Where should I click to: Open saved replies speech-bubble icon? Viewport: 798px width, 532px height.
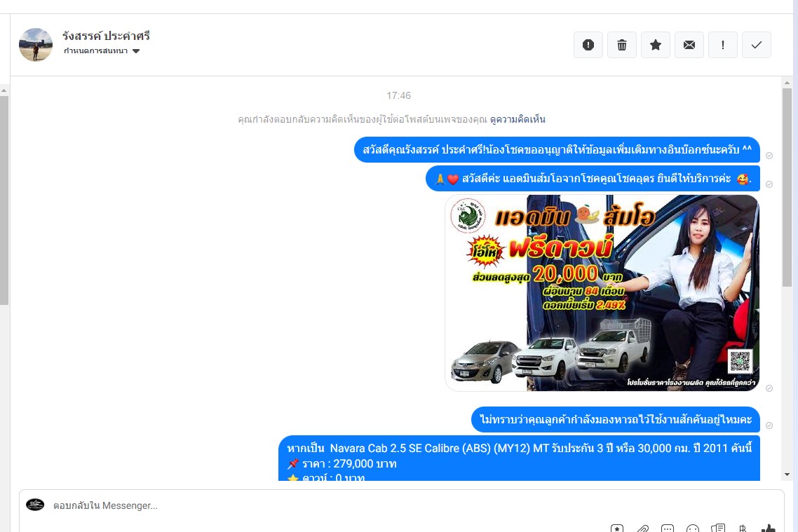(x=667, y=529)
